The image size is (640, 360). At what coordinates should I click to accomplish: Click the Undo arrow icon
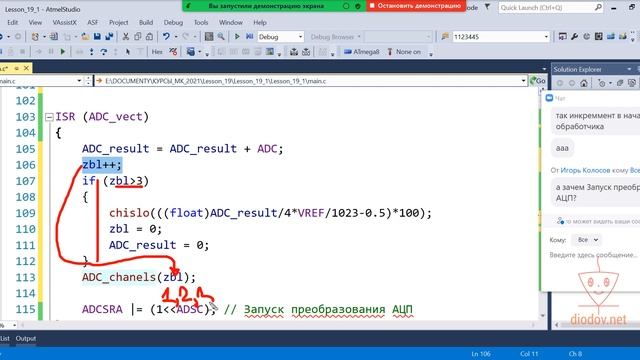pyautogui.click(x=166, y=37)
